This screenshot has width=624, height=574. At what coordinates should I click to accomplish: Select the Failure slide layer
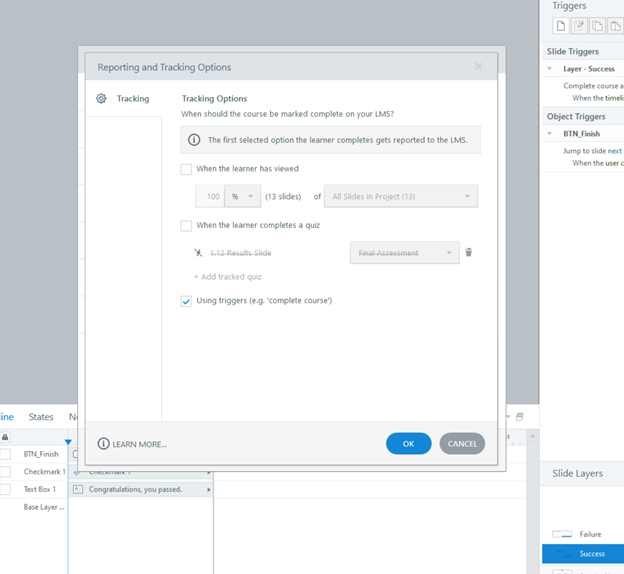coord(590,534)
